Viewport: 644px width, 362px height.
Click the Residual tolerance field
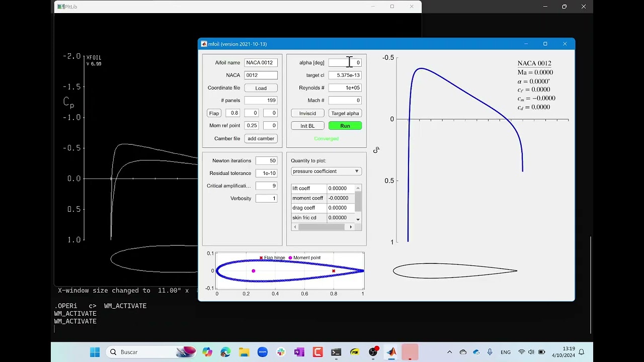coord(266,173)
